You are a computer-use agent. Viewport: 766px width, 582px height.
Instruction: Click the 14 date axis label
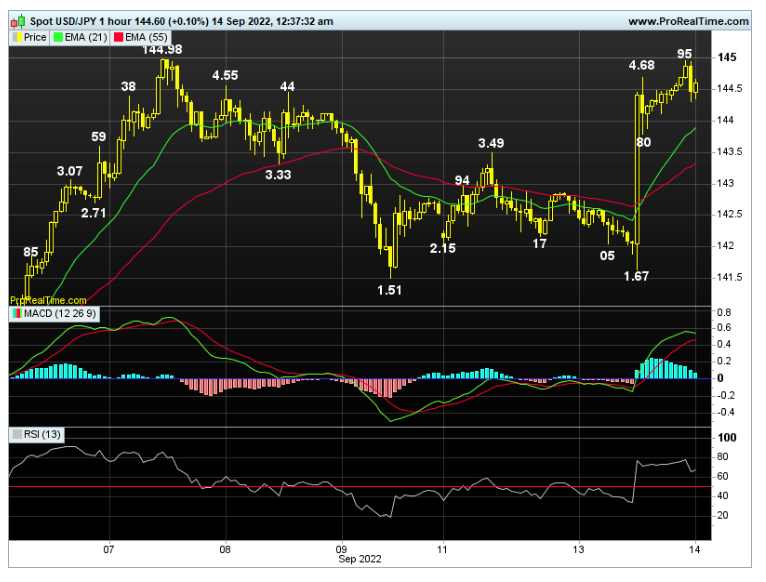click(695, 549)
